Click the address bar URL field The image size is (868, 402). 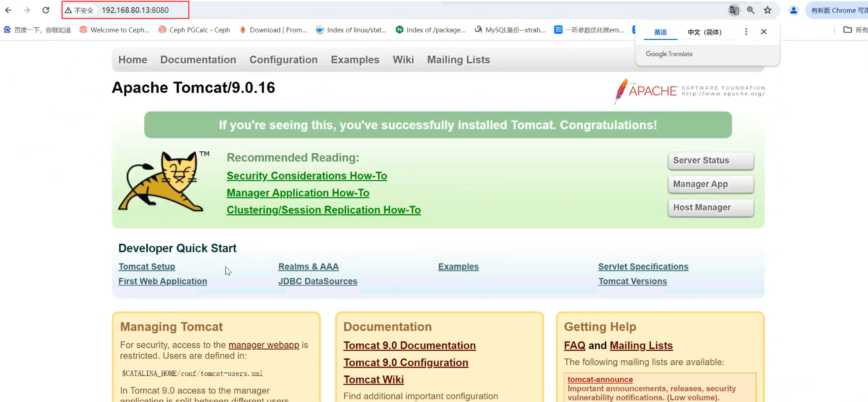click(x=135, y=10)
